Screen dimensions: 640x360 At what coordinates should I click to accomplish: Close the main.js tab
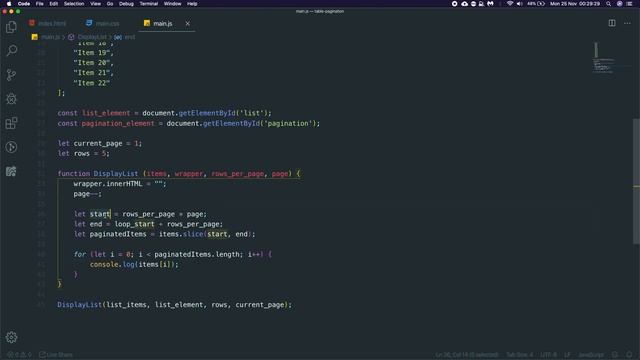188,24
